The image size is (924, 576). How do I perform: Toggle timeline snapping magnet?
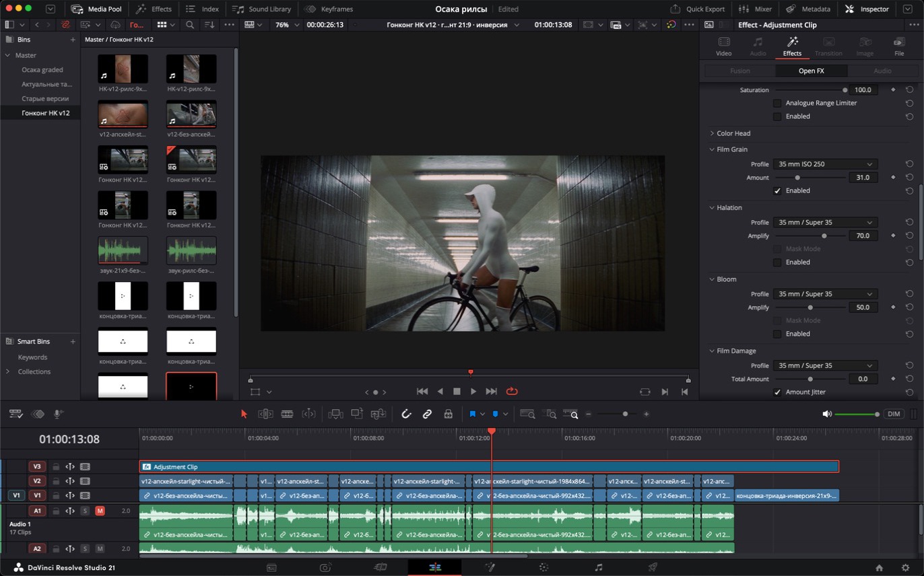[x=406, y=415]
